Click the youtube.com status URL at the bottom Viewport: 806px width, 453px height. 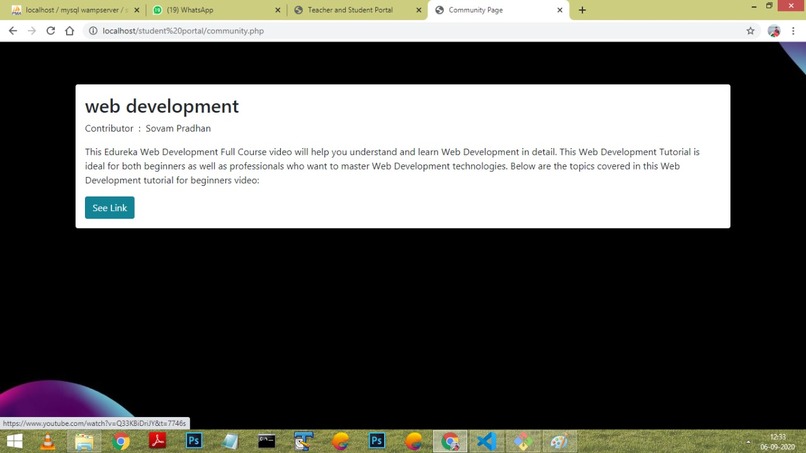pyautogui.click(x=95, y=423)
